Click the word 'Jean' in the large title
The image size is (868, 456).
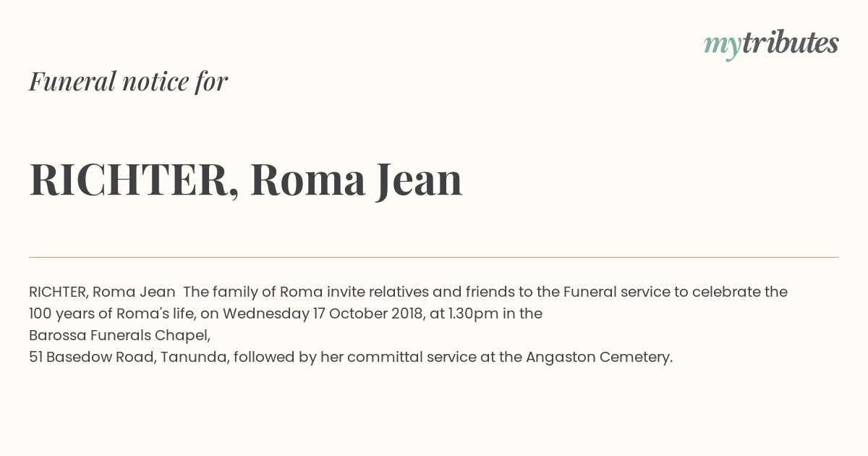419,180
